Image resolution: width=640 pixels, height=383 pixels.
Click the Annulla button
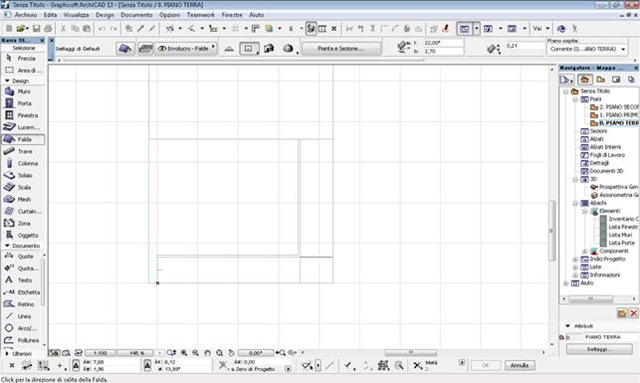click(x=519, y=365)
